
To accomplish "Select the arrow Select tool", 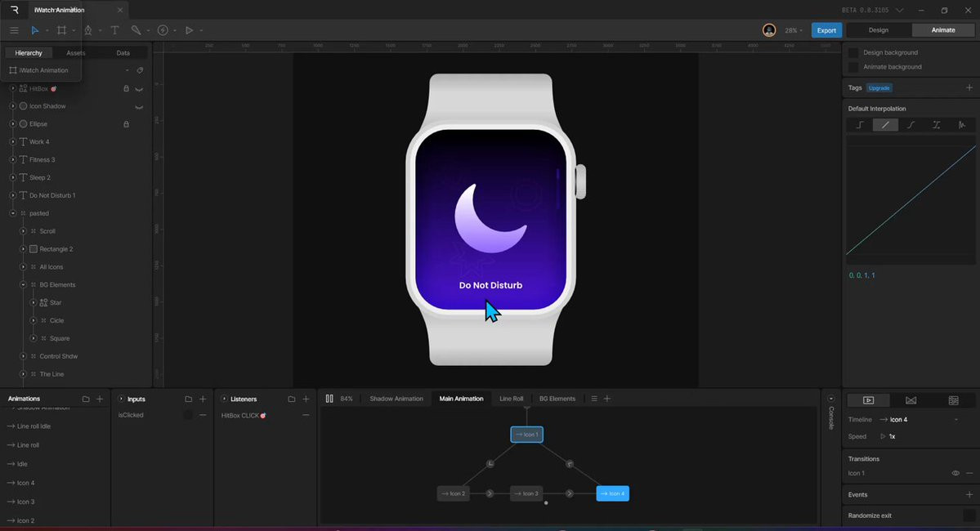I will (35, 30).
